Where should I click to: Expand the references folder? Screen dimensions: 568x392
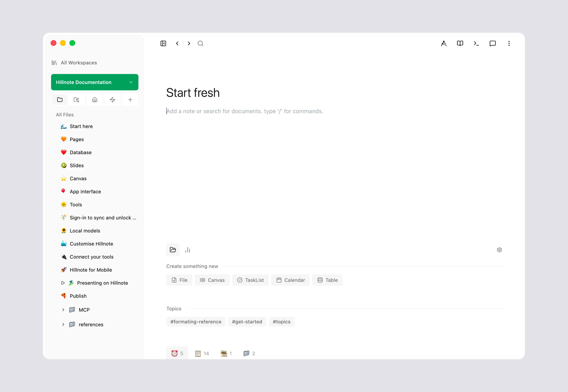(63, 324)
